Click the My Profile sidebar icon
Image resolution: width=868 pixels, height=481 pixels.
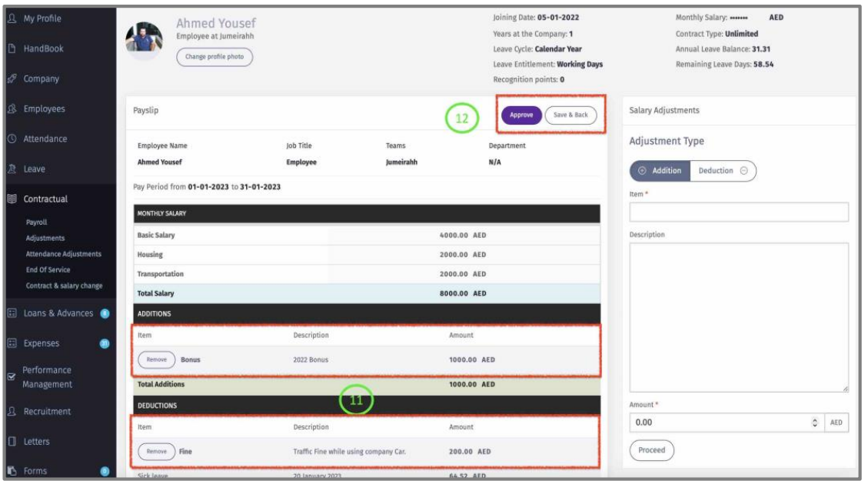[x=12, y=18]
